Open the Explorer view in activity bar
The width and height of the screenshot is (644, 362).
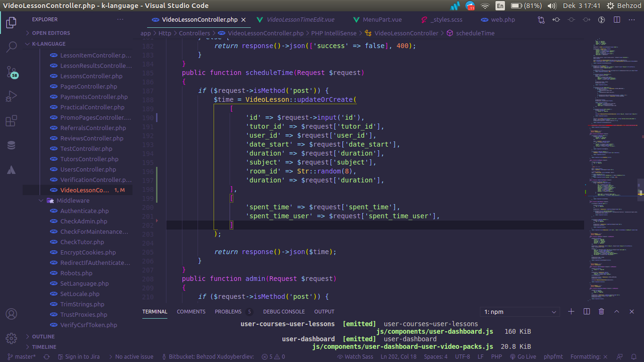[x=11, y=22]
